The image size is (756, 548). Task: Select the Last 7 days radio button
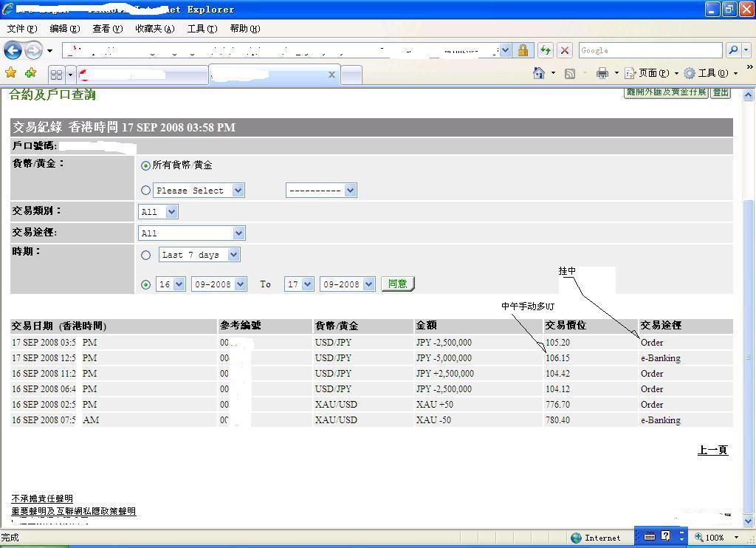click(x=145, y=256)
